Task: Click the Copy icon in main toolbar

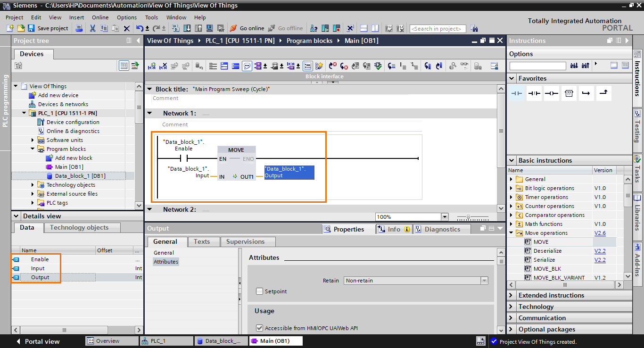Action: point(104,28)
